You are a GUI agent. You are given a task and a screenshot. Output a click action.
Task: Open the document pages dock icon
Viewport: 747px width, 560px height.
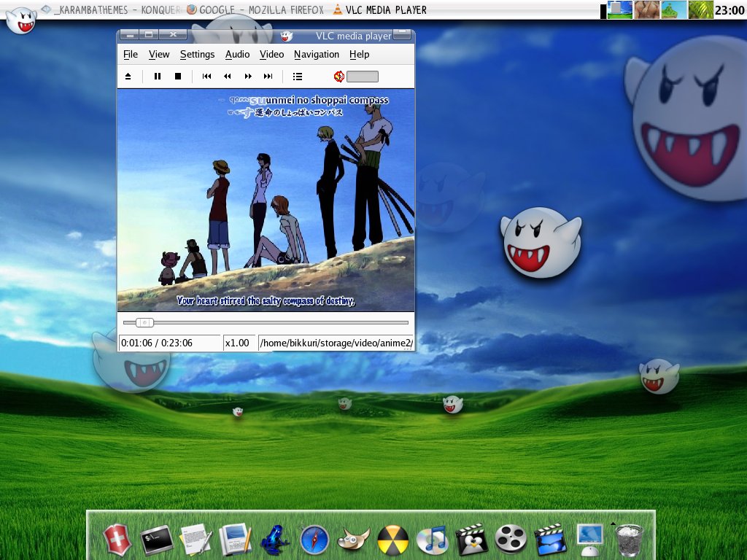coord(235,540)
